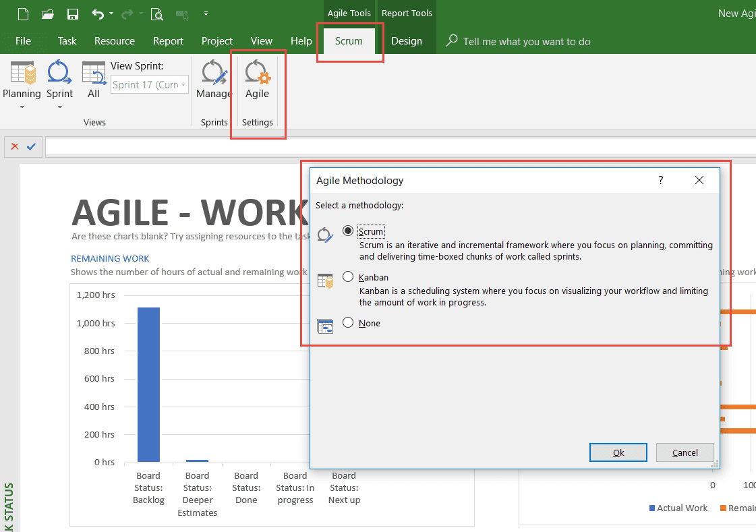Confirm the entry with the blue checkmark

[x=31, y=146]
